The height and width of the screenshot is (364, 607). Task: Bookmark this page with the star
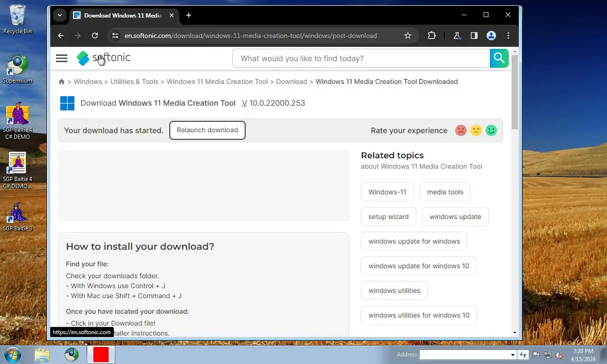coord(408,36)
